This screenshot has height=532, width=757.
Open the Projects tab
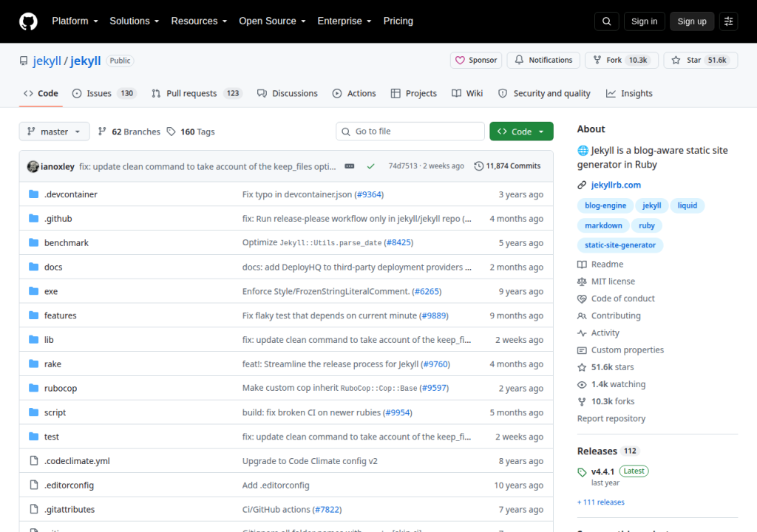(x=414, y=93)
